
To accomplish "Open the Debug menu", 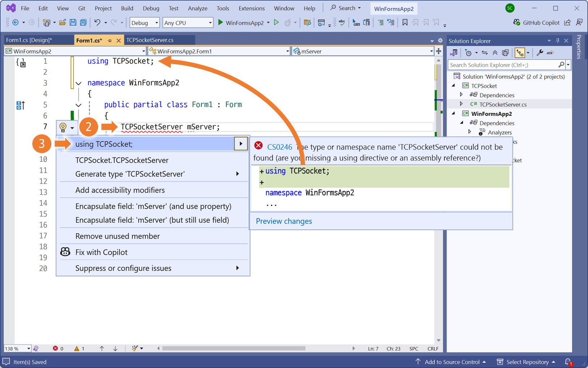I will click(x=151, y=8).
